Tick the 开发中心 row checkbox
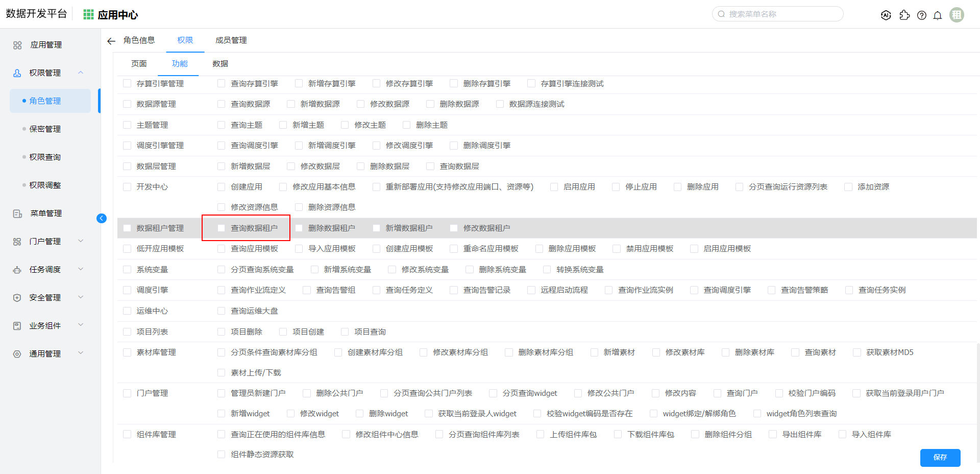980x474 pixels. click(x=127, y=187)
